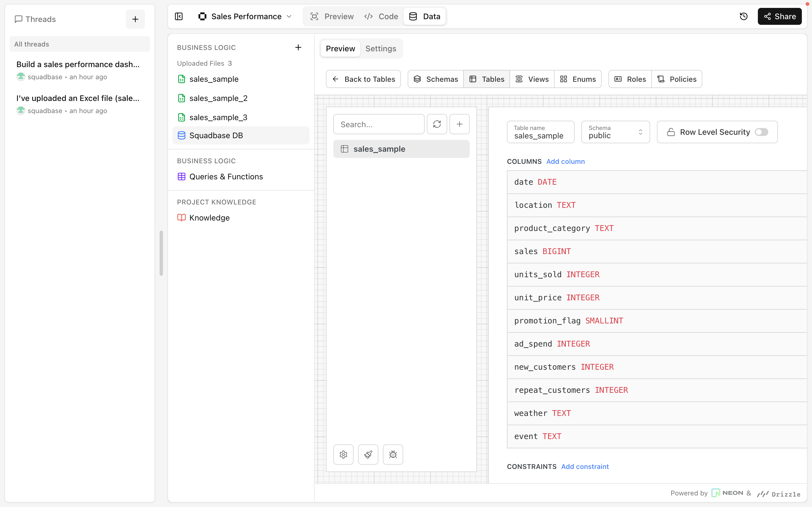Collapse the sidebar with the panel icon
The width and height of the screenshot is (812, 507).
(x=178, y=16)
